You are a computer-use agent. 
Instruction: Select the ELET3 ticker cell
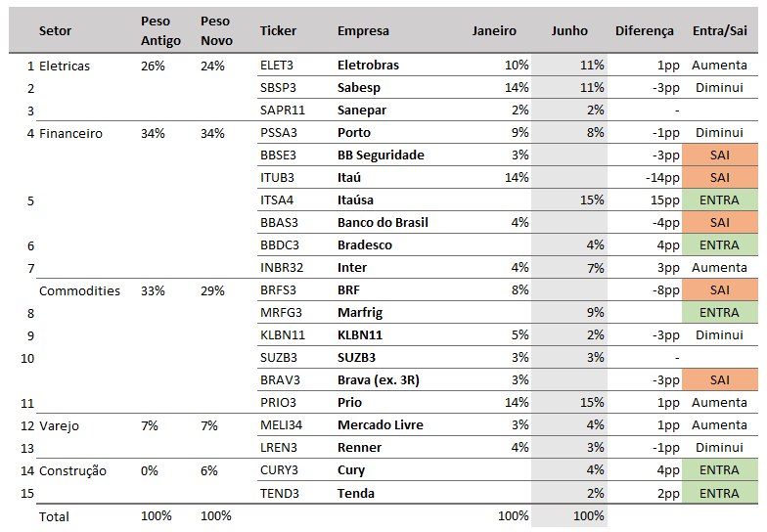276,65
